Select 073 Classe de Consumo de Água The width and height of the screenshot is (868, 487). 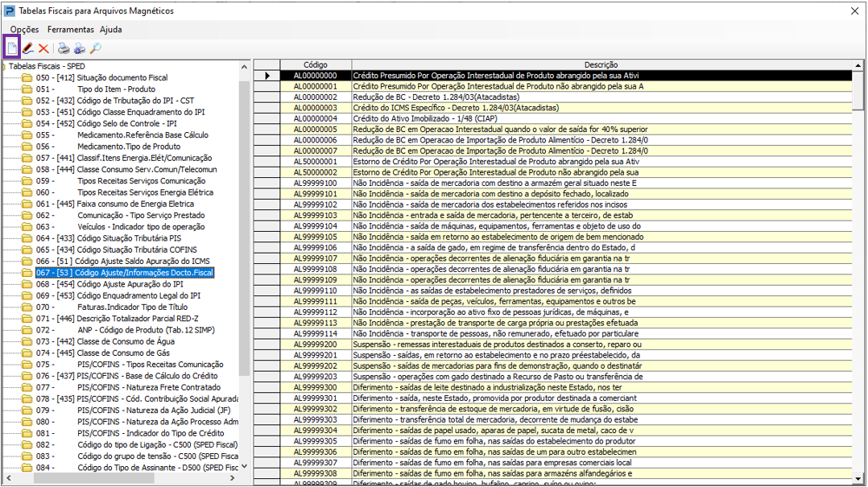(x=105, y=341)
